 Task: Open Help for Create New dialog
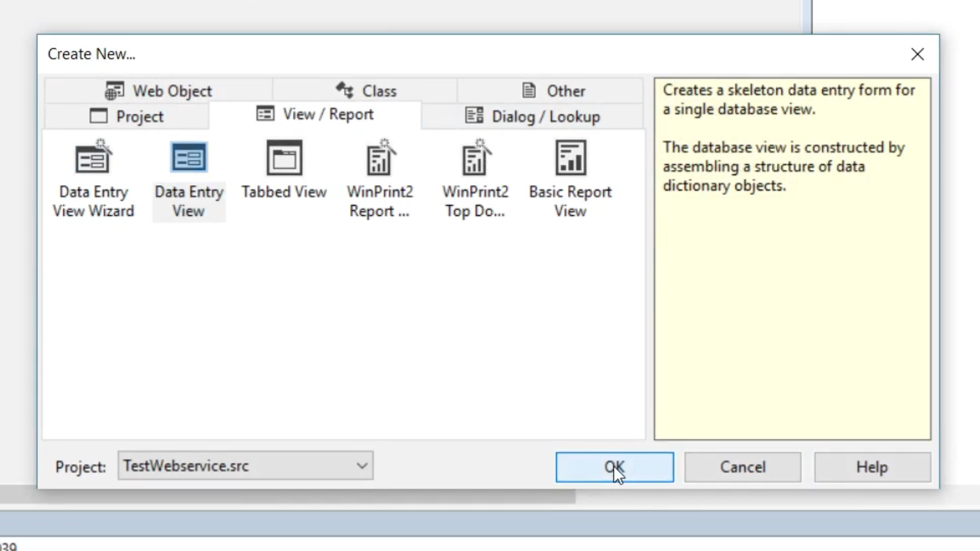point(872,467)
